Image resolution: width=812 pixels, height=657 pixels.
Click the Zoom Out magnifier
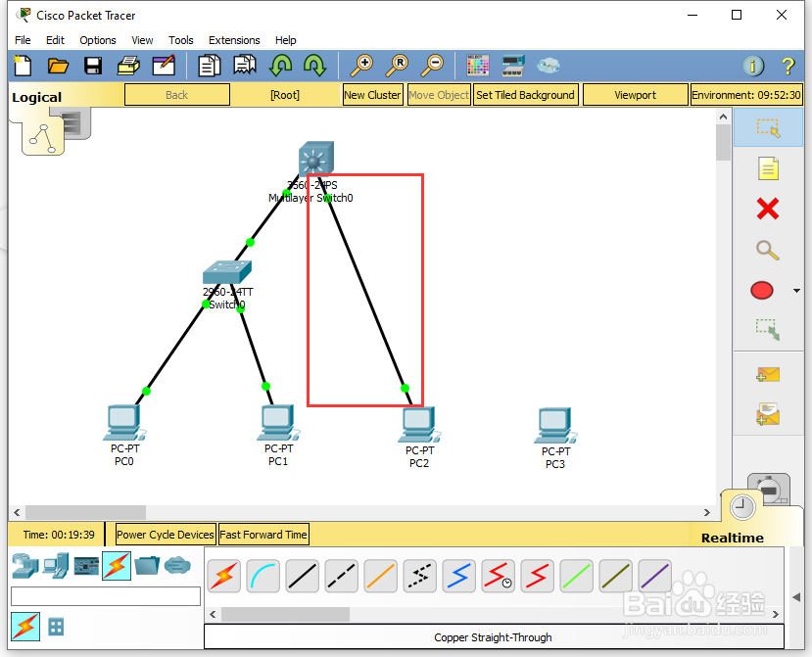coord(432,66)
